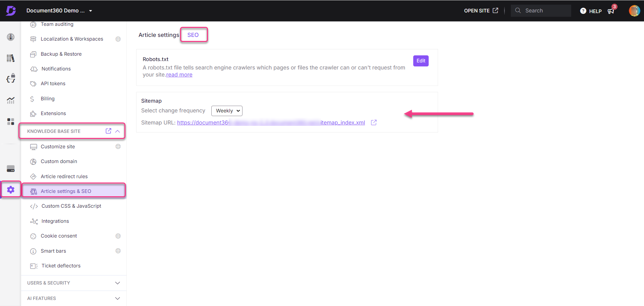Open the user profile avatar
This screenshot has height=306, width=644.
(634, 11)
